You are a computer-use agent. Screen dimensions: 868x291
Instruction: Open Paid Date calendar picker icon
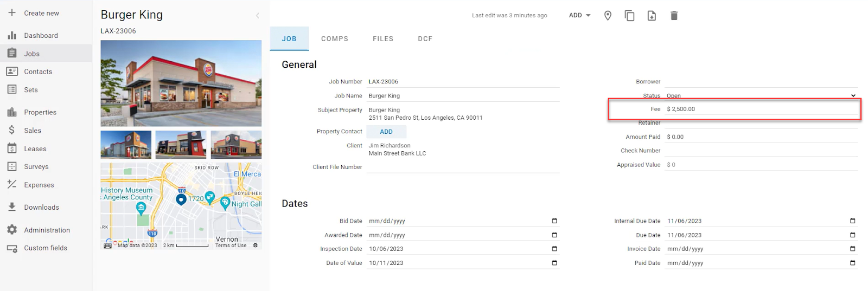[852, 263]
